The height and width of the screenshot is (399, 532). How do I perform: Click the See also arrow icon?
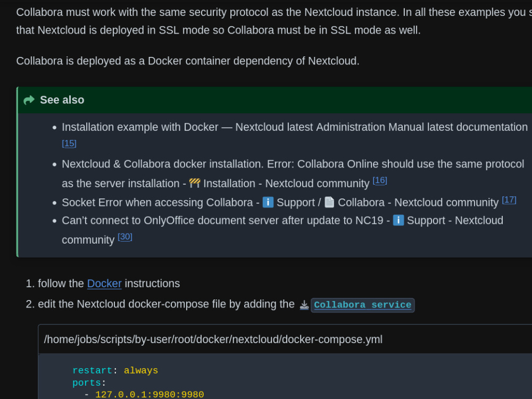pos(29,100)
